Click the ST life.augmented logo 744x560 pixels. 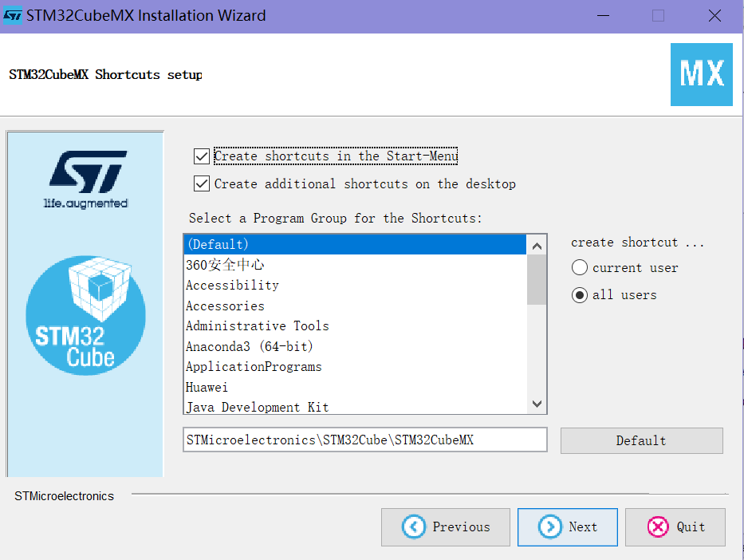pyautogui.click(x=86, y=179)
